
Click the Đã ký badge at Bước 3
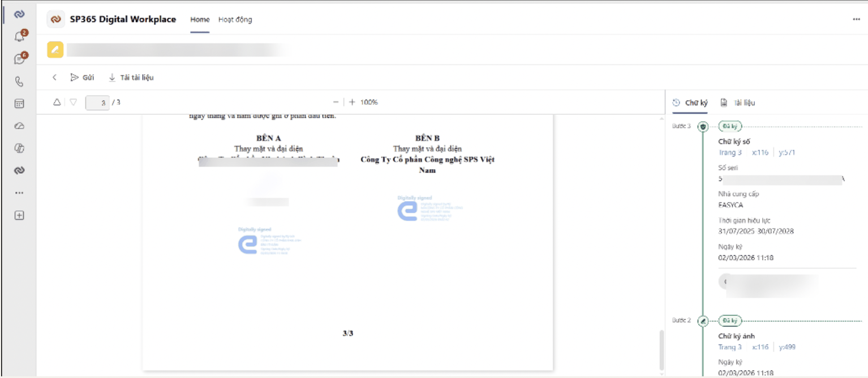pos(730,126)
